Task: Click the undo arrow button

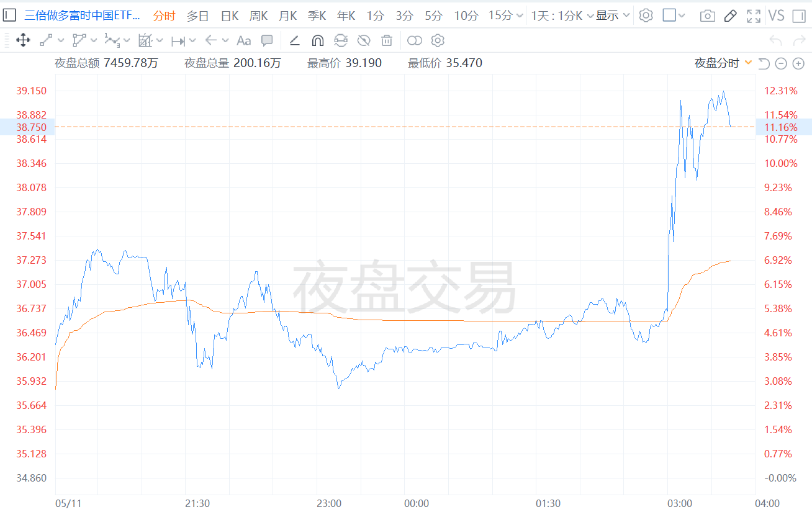Action: click(775, 40)
